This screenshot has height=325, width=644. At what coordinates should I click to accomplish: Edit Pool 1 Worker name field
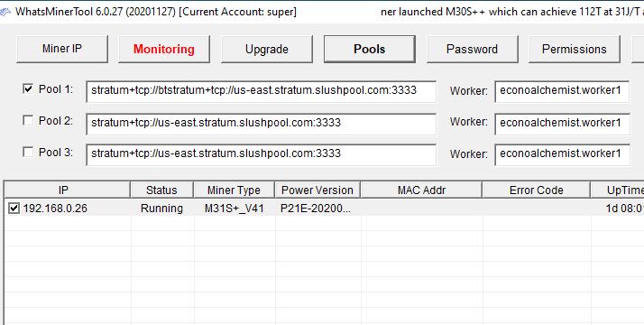point(562,91)
